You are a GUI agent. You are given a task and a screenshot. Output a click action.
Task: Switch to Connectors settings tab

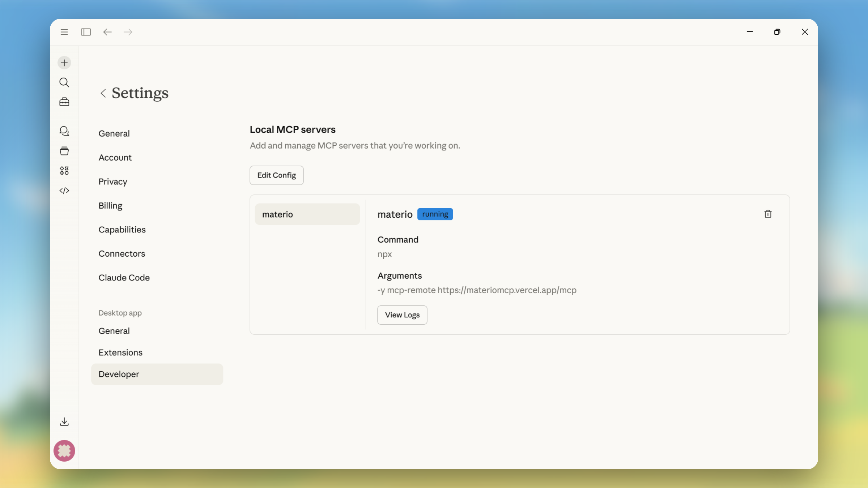pyautogui.click(x=122, y=253)
